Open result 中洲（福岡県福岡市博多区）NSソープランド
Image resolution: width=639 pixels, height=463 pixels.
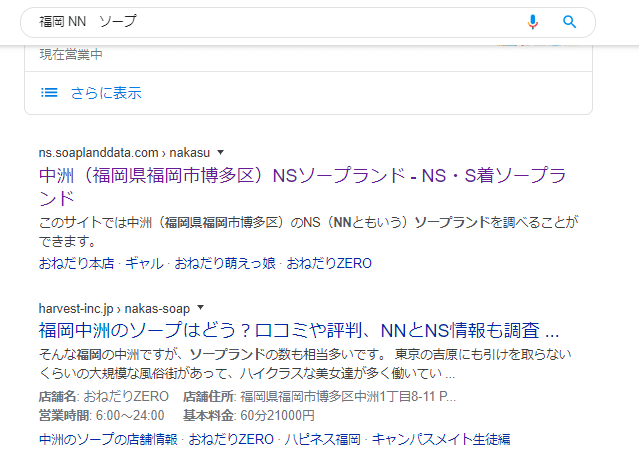click(302, 187)
